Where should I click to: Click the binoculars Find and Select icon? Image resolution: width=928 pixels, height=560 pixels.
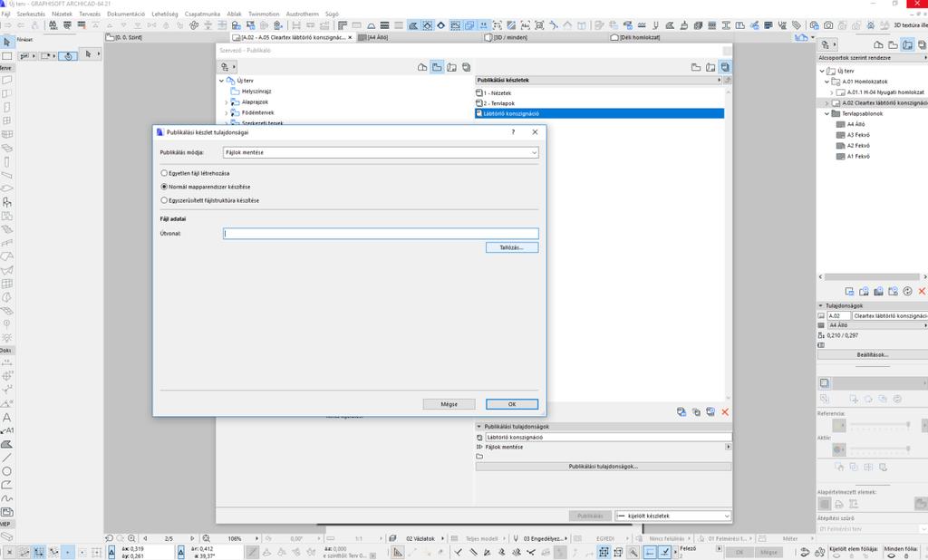(x=53, y=24)
